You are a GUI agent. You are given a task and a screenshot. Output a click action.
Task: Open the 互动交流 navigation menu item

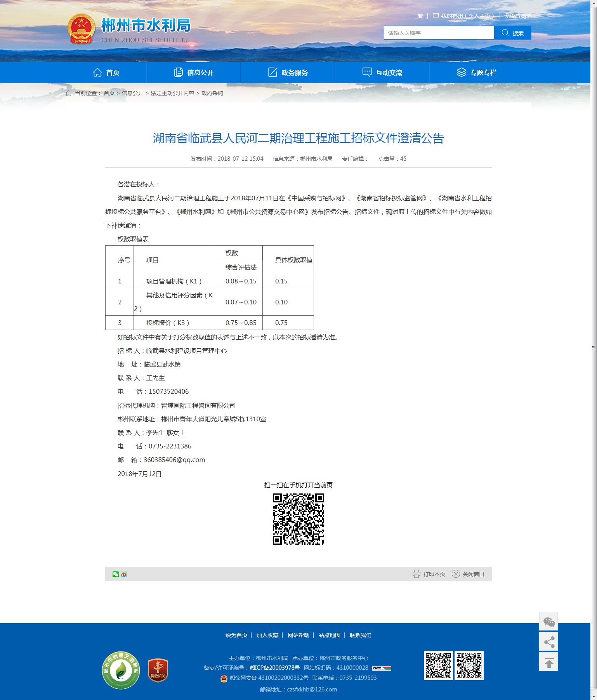pyautogui.click(x=382, y=73)
